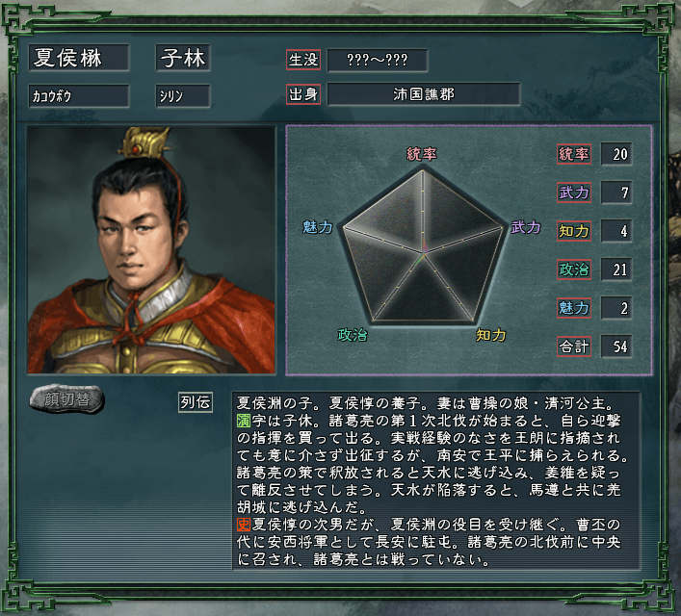Click the 合計 total label
Image resolution: width=681 pixels, height=616 pixels.
[x=574, y=346]
